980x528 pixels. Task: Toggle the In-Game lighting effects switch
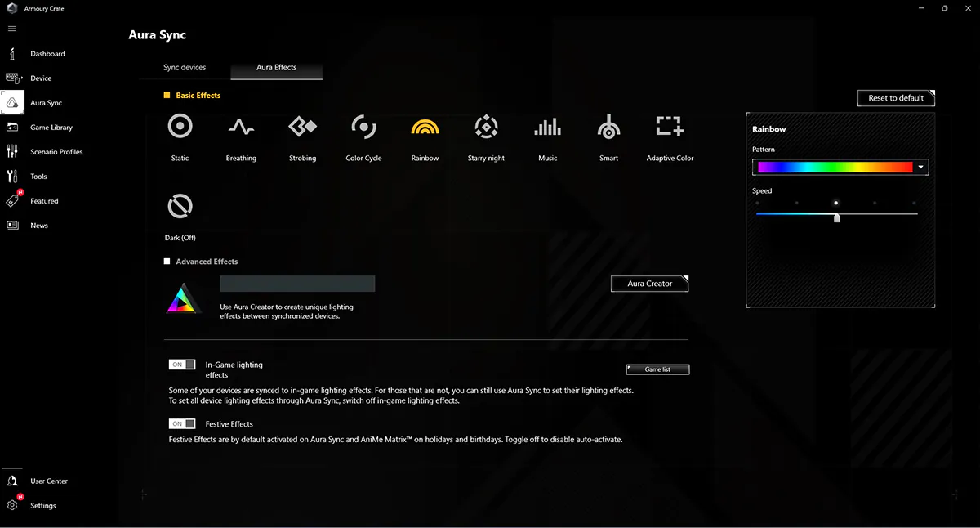click(182, 365)
